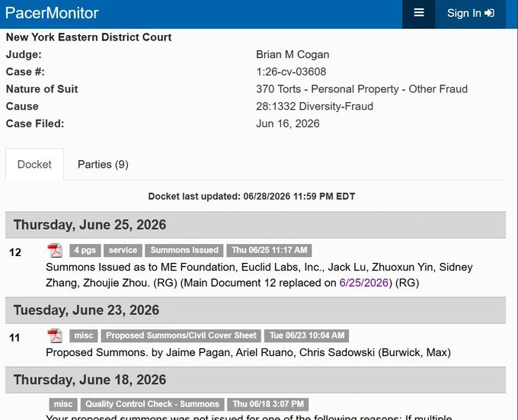Go to PacerMonitor home logo
Screen dimensions: 518x420
52,13
